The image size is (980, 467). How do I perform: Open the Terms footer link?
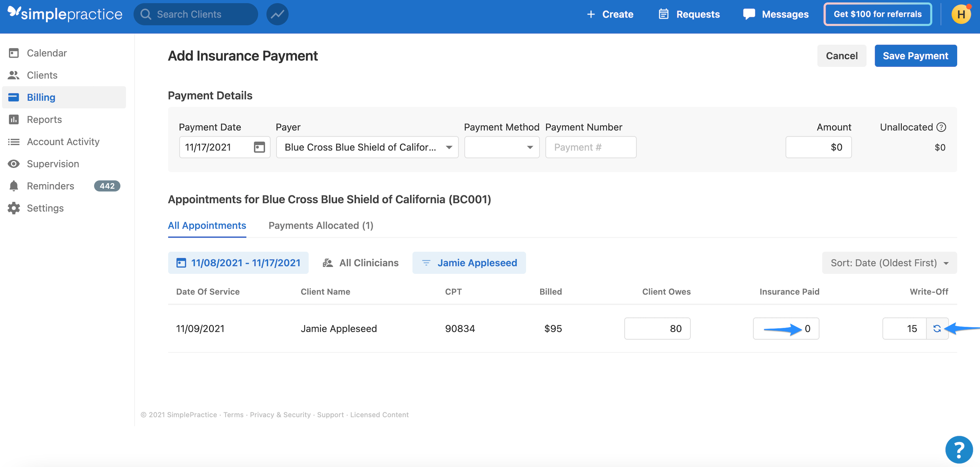click(x=233, y=414)
